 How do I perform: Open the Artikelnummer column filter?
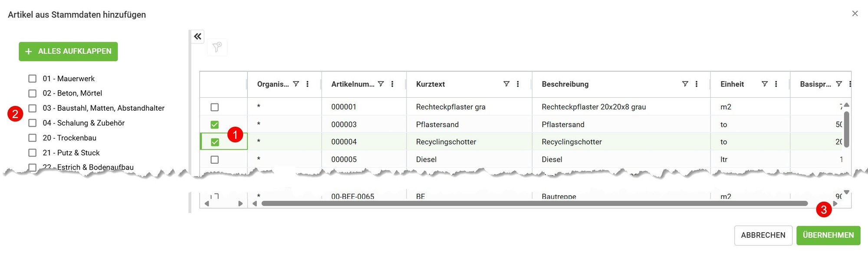tap(381, 84)
